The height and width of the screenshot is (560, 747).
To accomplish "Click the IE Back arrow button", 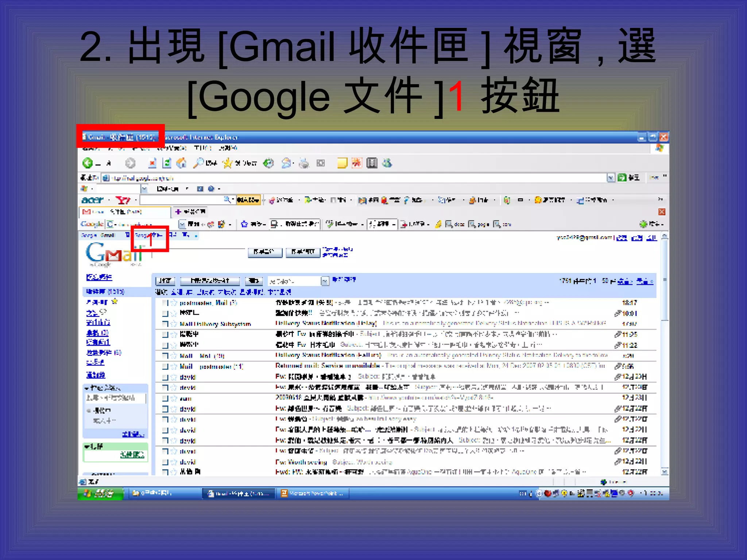I will pyautogui.click(x=88, y=163).
